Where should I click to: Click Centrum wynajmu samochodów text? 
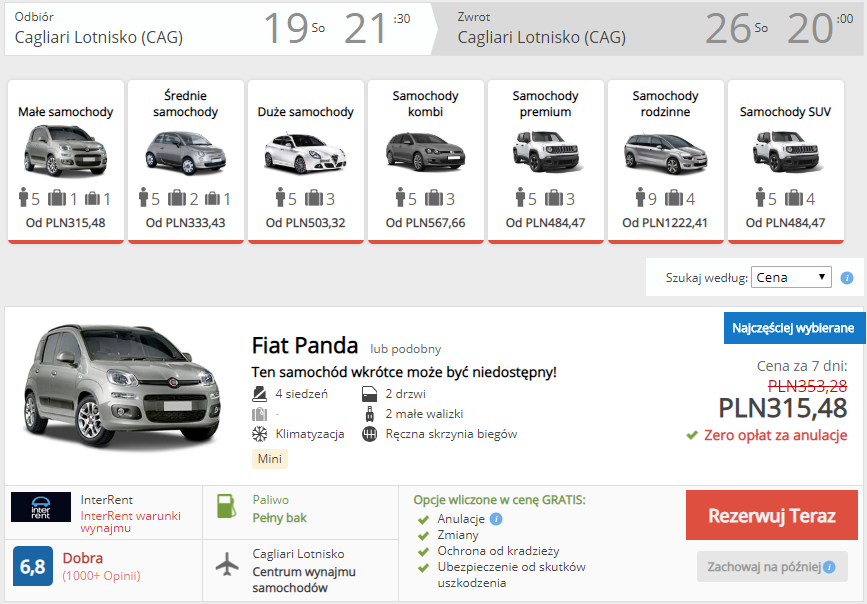coord(304,580)
